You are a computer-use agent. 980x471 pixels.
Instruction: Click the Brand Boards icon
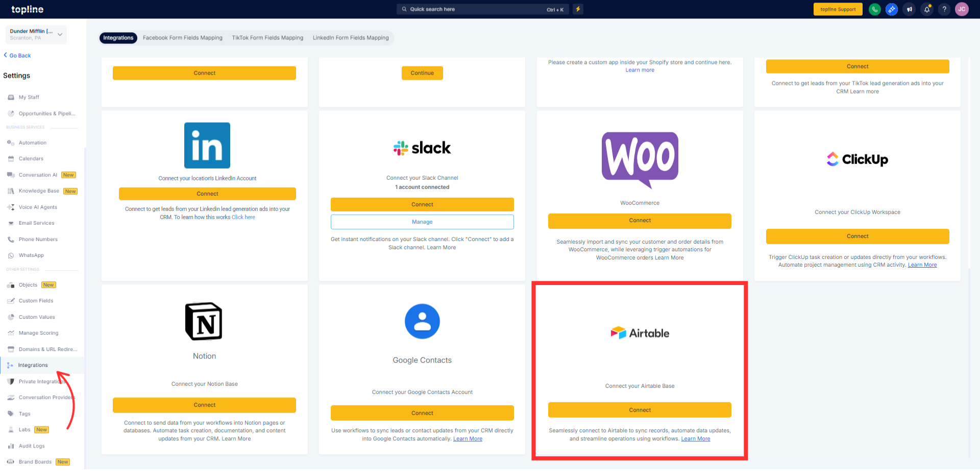11,462
